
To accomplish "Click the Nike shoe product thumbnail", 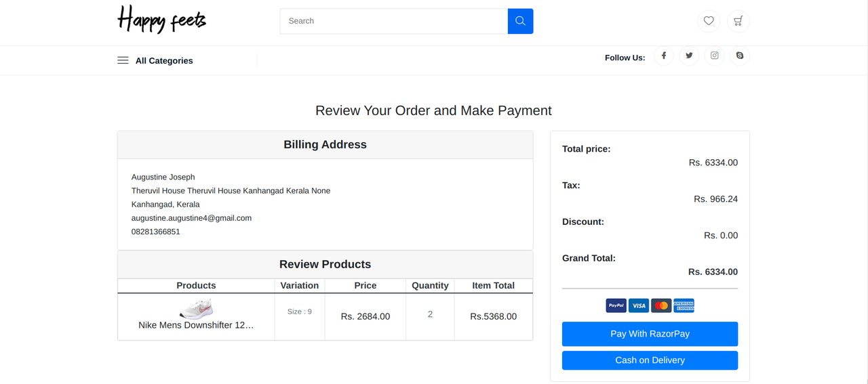I will pyautogui.click(x=197, y=308).
